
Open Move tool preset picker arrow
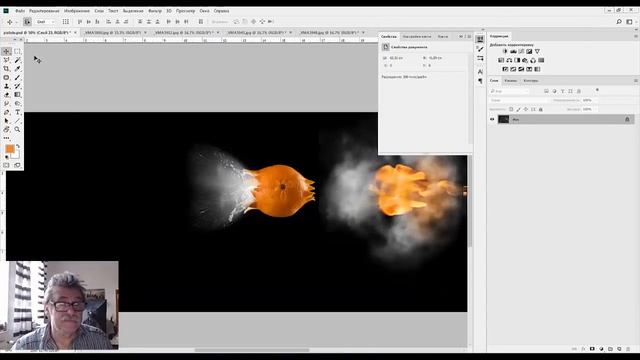[x=16, y=22]
